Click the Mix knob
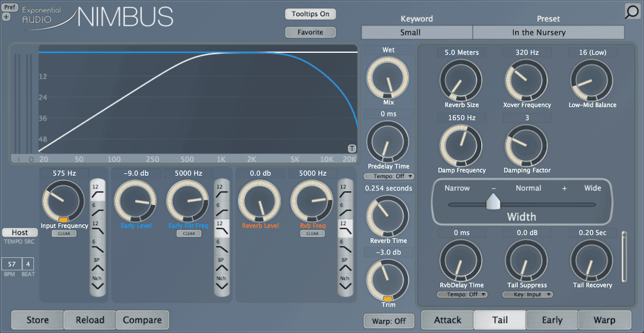Screen dimensions: 644x333 coord(387,78)
